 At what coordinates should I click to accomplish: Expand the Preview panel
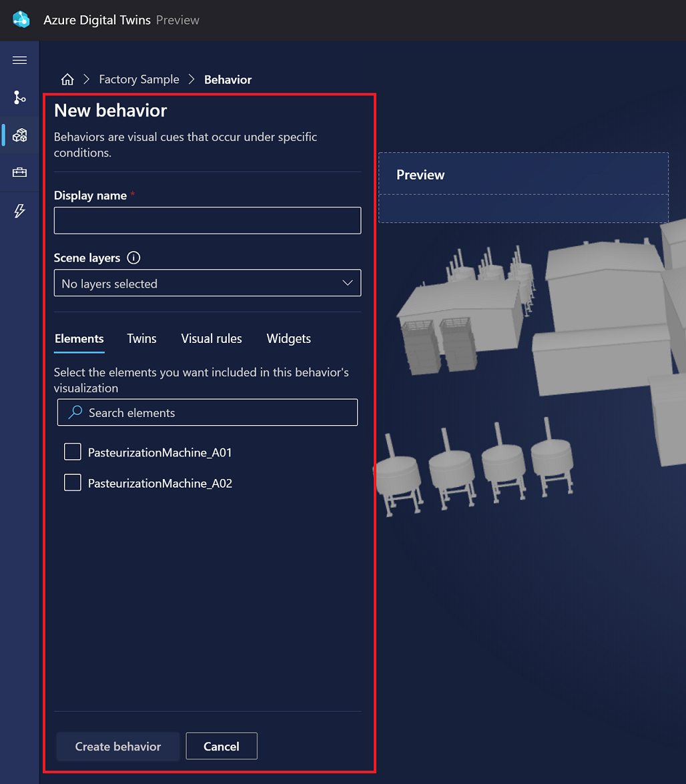click(x=420, y=175)
